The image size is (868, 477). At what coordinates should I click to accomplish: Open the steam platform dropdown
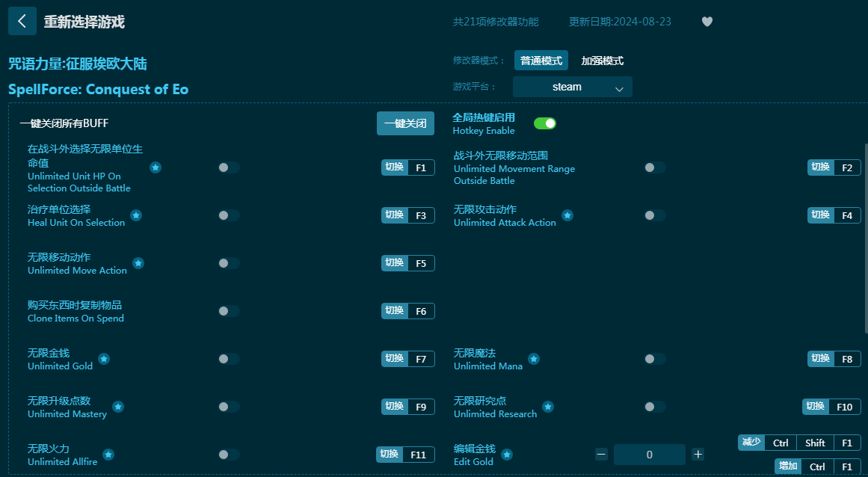[572, 87]
